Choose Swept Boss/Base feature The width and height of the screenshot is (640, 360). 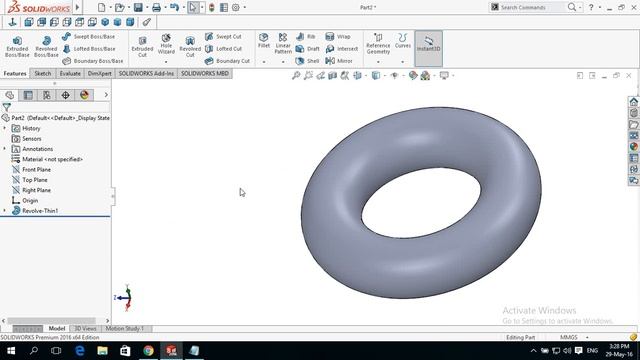coord(89,36)
